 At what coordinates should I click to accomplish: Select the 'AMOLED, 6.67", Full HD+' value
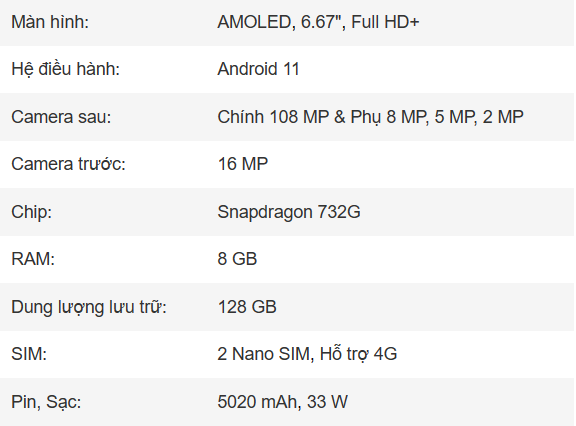point(318,22)
